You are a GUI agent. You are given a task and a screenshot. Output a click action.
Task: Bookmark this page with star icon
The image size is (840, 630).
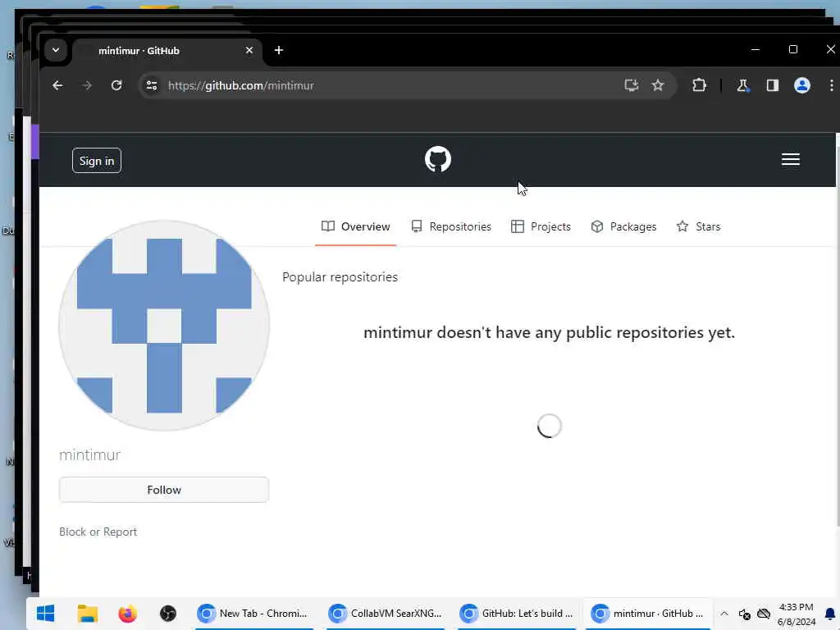point(658,85)
